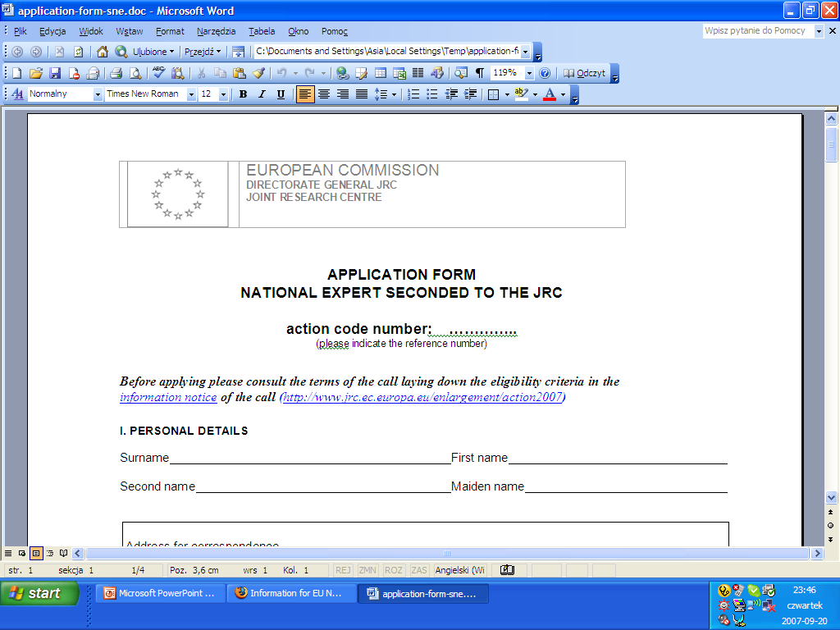
Task: Decrease the paragraph indent
Action: 451,94
